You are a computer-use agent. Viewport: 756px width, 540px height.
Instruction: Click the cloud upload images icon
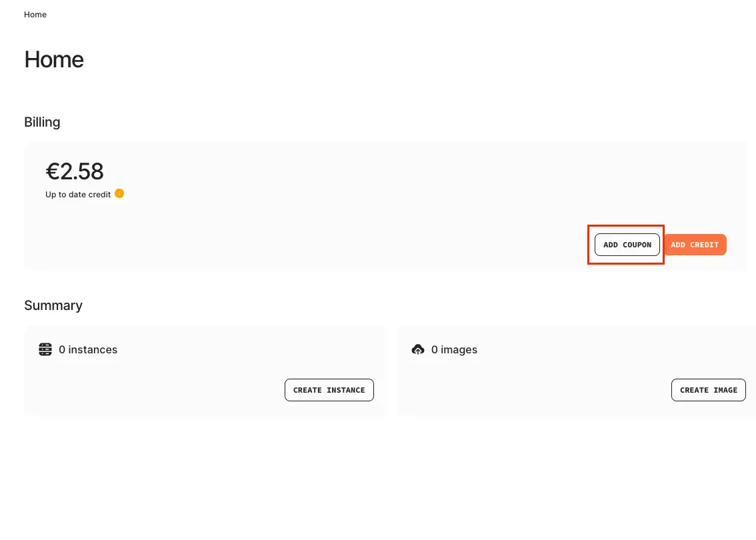pos(418,349)
